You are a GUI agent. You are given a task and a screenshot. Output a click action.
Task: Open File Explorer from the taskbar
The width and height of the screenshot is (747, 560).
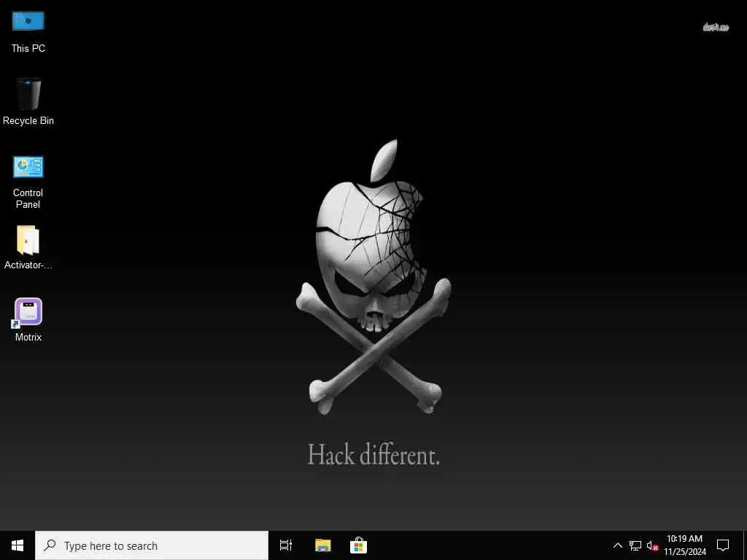tap(322, 545)
